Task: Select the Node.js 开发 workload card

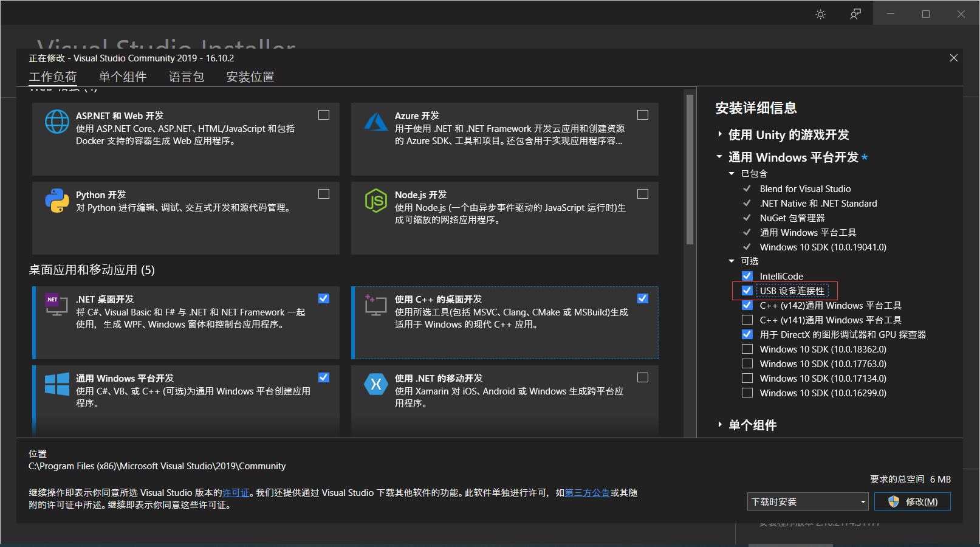Action: pyautogui.click(x=505, y=218)
